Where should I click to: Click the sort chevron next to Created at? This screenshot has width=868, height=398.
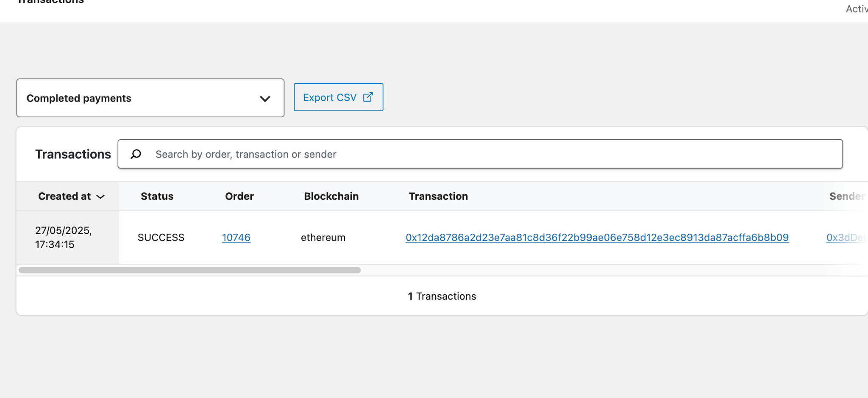pos(100,197)
